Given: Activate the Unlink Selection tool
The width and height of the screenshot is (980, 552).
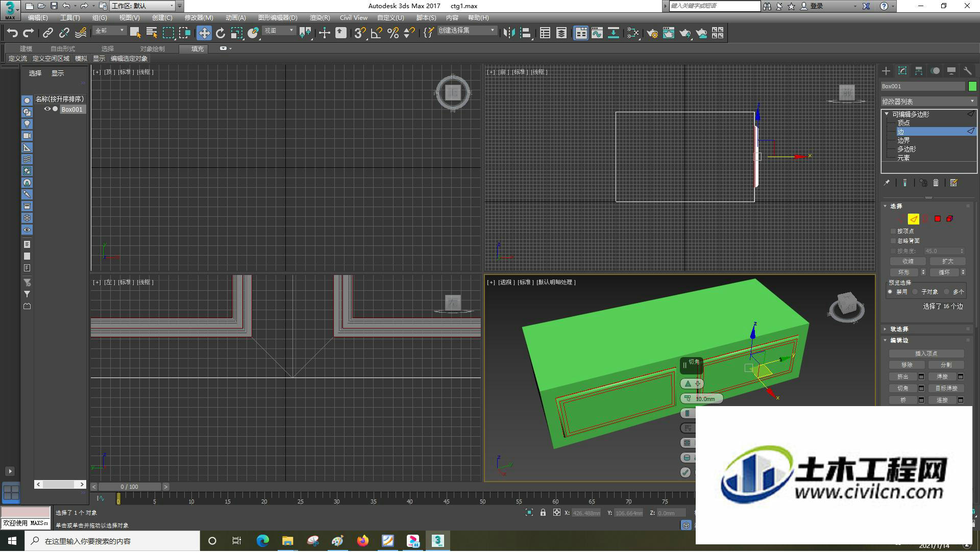Looking at the screenshot, I should 64,33.
